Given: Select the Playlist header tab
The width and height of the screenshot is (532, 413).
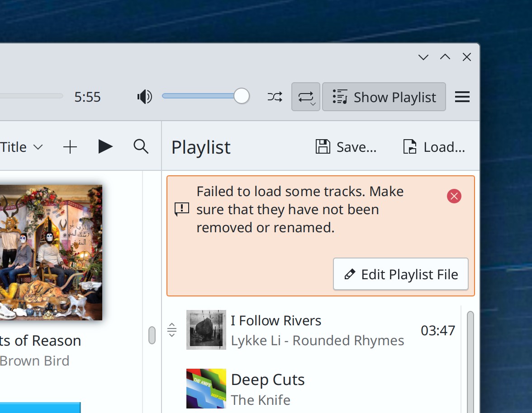Looking at the screenshot, I should (x=200, y=146).
